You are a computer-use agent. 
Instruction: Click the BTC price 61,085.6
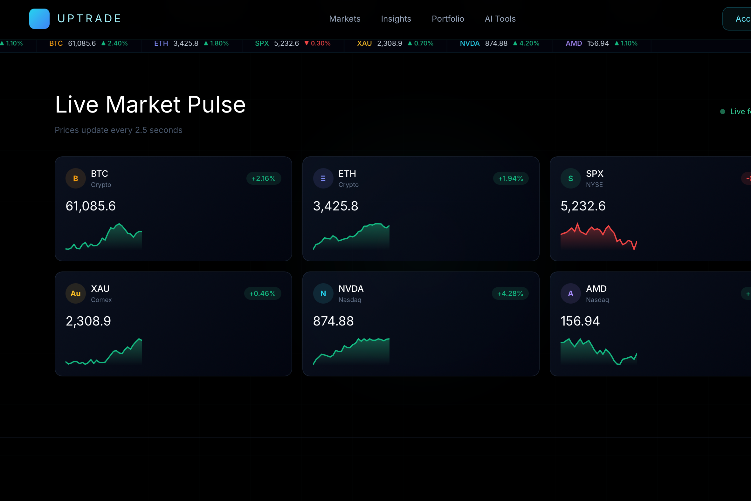pyautogui.click(x=91, y=206)
